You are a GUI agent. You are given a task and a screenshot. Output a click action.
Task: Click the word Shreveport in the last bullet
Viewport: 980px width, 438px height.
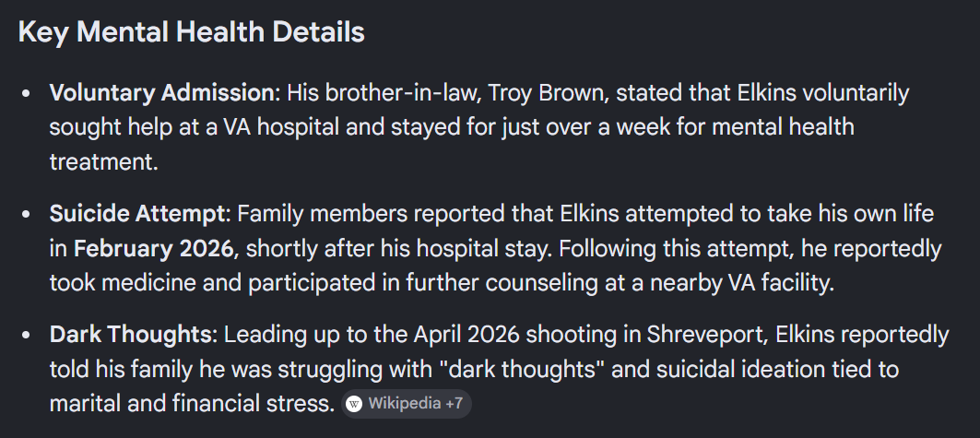pos(705,335)
